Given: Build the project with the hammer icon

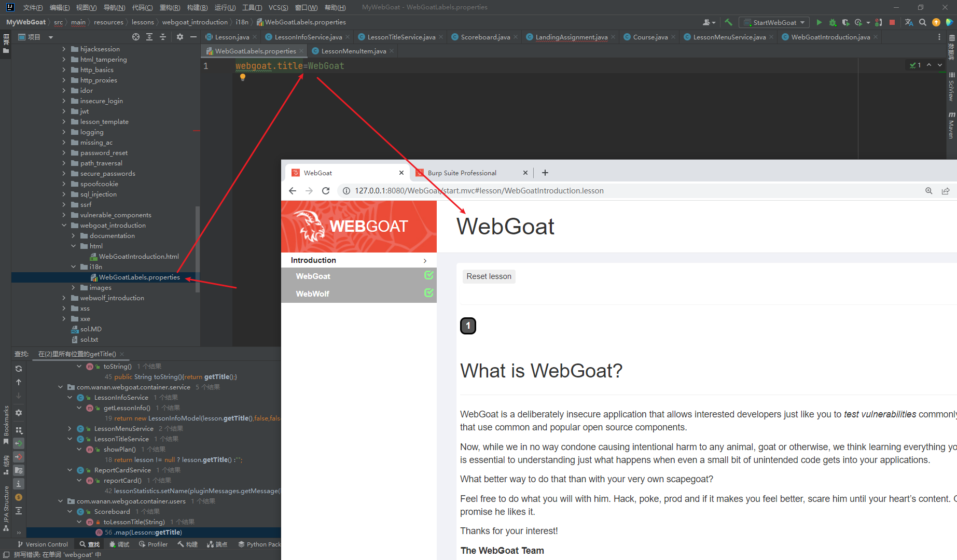Looking at the screenshot, I should pos(728,22).
